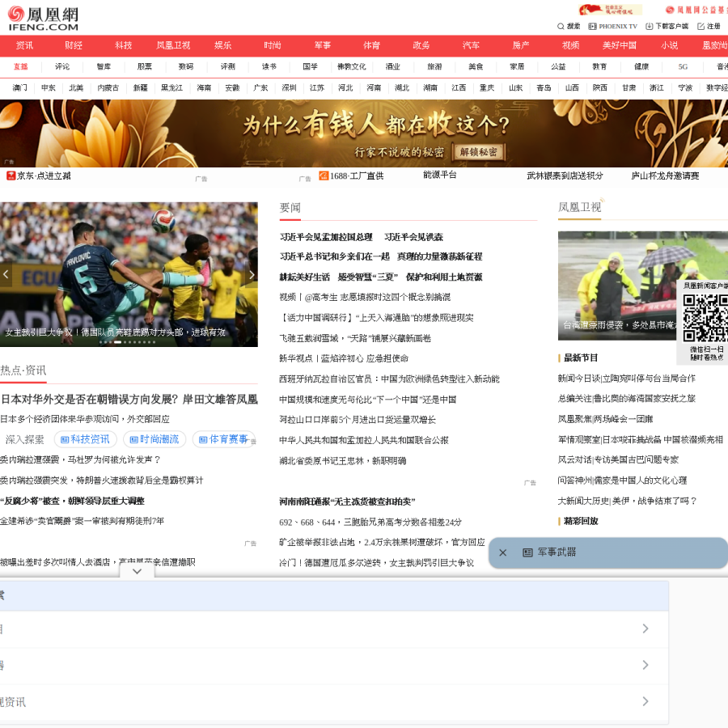
Task: Open 习近平会见孟加拉国总理 headline
Action: pos(326,237)
